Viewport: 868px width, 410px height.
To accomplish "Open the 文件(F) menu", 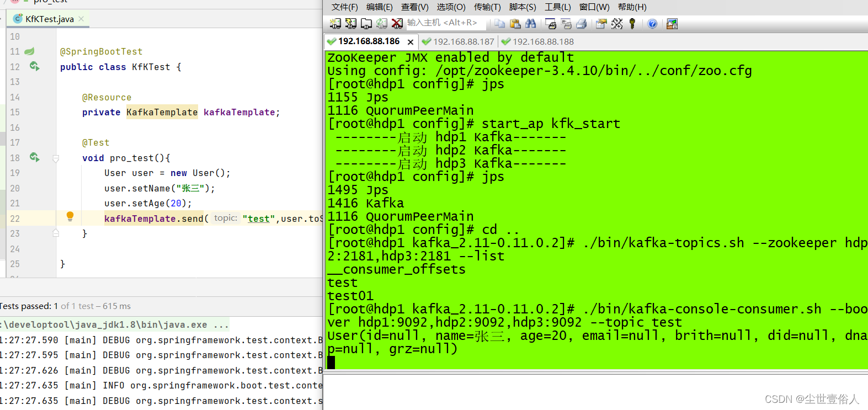I will 344,7.
